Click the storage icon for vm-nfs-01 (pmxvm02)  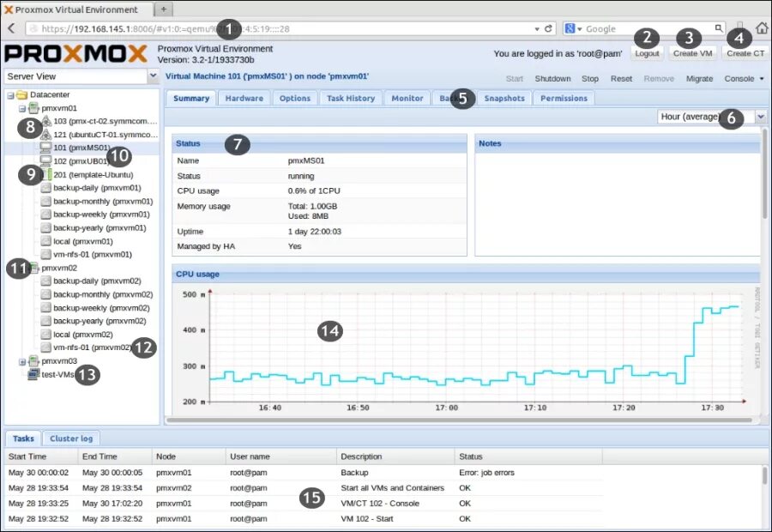tap(45, 348)
